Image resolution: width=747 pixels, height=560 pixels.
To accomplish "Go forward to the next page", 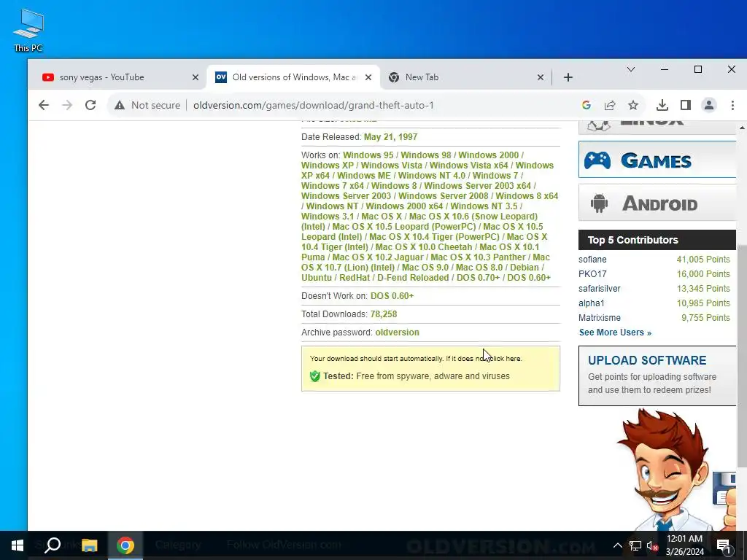I will [x=67, y=105].
